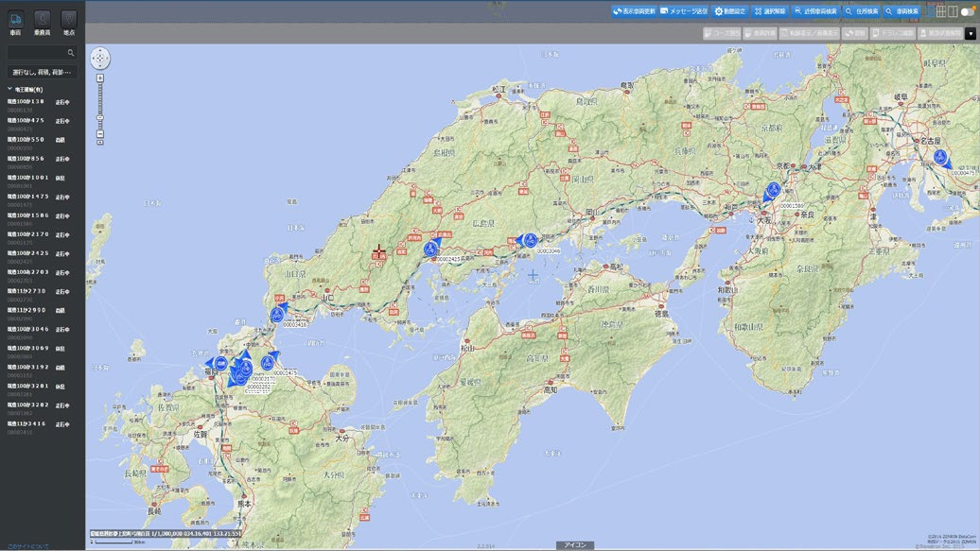Switch to four-pane grid map layout
Viewport: 980px width, 551px height.
coord(940,11)
